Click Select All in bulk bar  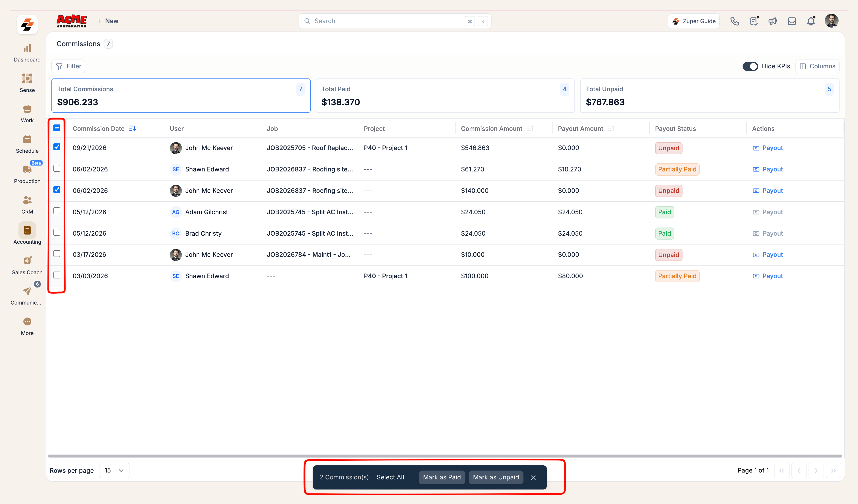coord(390,477)
